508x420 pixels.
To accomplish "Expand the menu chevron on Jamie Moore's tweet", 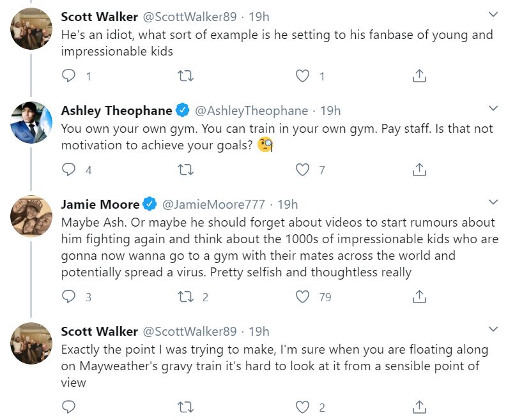I will 493,202.
